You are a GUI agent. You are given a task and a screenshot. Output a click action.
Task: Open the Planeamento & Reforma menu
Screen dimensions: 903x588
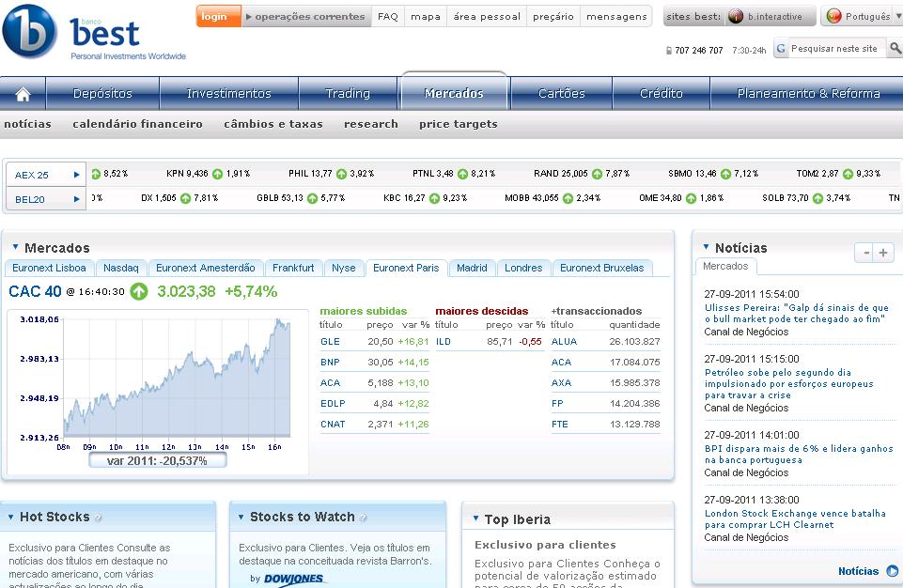807,93
